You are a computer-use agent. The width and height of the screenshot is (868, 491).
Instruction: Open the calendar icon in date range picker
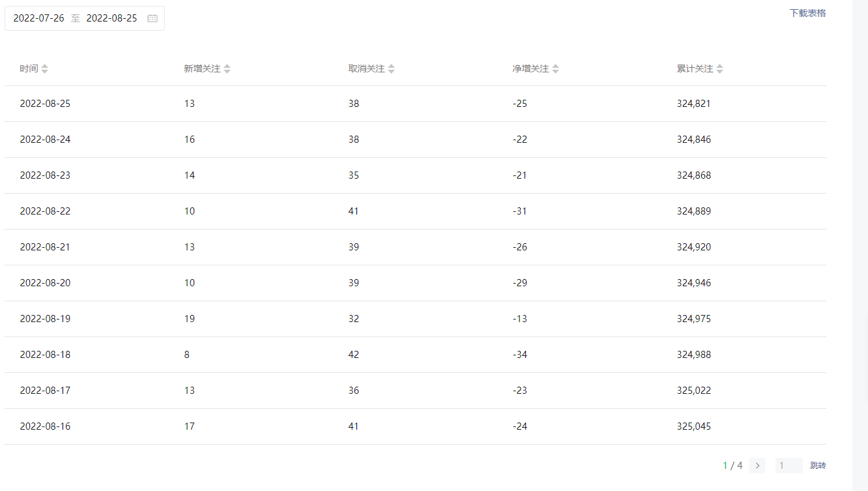(x=152, y=18)
